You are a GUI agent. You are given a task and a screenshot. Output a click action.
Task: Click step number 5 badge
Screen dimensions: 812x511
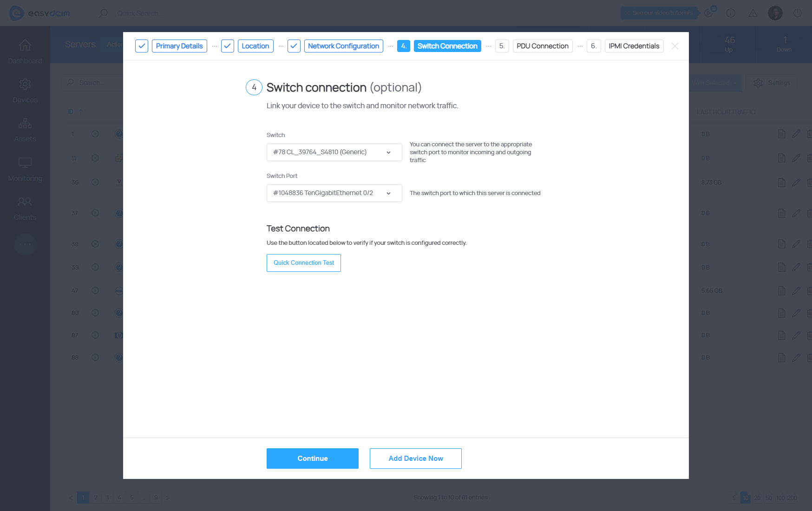[x=502, y=46]
